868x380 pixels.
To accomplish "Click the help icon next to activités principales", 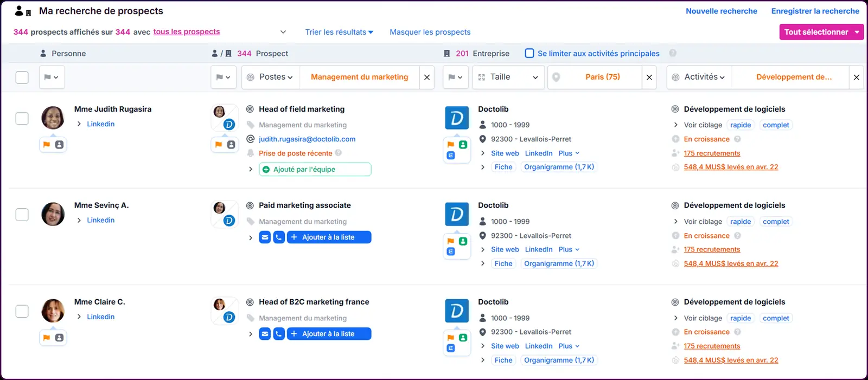I will point(673,53).
